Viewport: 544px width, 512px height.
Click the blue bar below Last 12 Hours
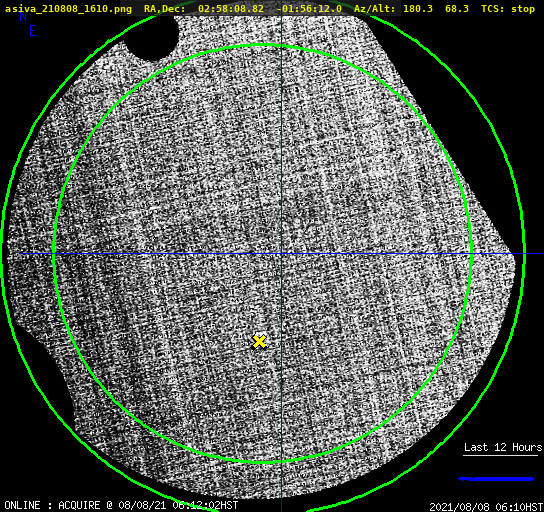(496, 479)
